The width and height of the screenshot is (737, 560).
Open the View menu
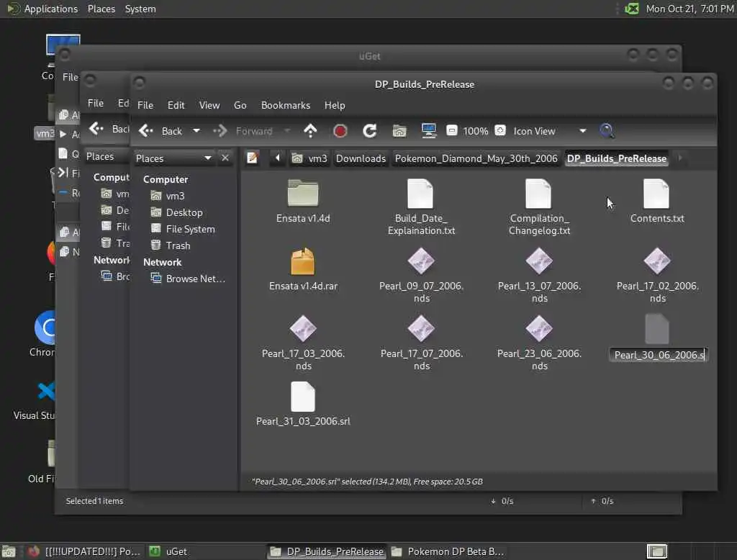coord(209,105)
